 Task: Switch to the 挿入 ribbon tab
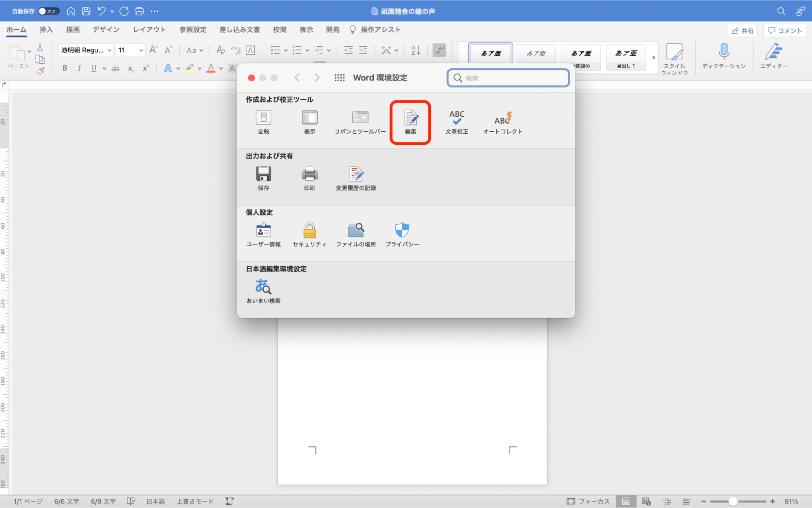(46, 30)
